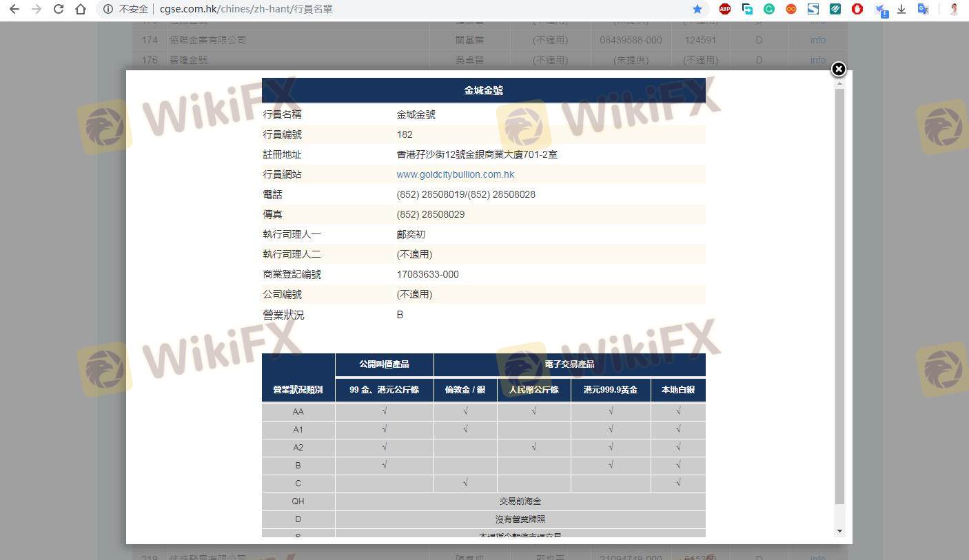Click the red stop-hand blocker extension
The width and height of the screenshot is (969, 560).
(857, 9)
